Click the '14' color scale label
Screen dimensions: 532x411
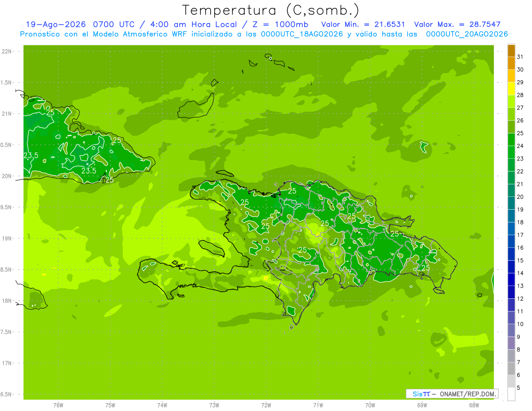[x=520, y=273]
